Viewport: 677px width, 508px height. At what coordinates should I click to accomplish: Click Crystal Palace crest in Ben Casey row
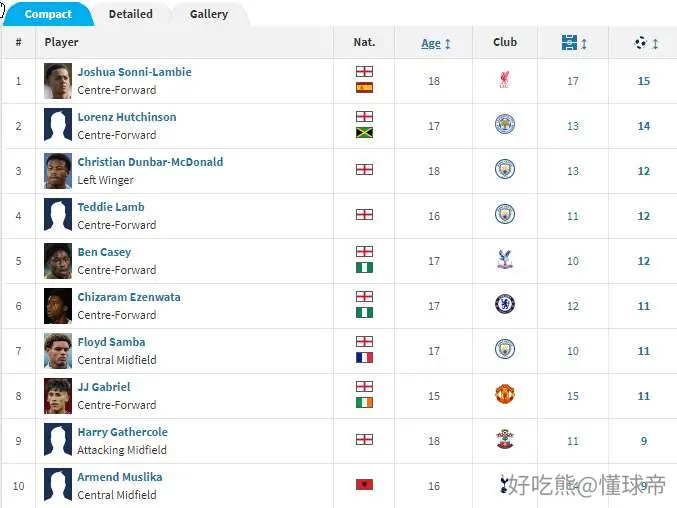505,260
